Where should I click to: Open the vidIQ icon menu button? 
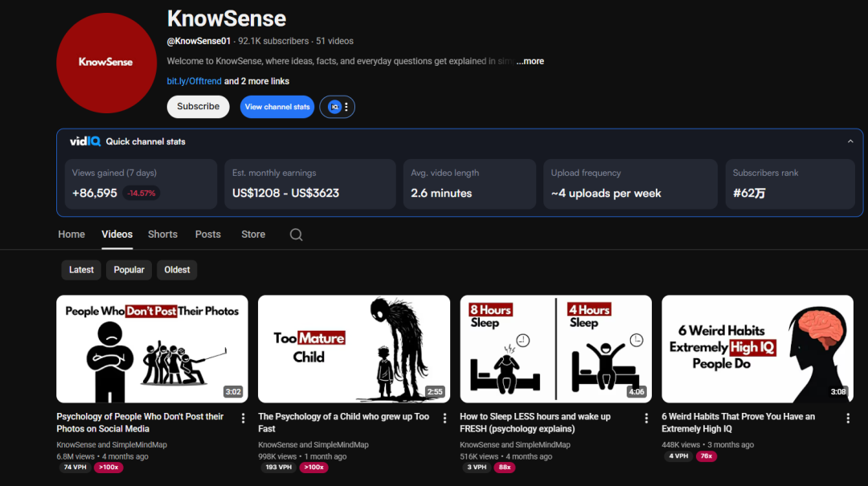[338, 107]
